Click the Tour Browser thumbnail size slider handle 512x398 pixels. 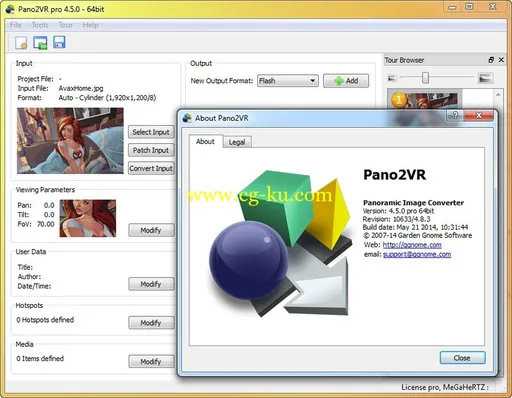tap(425, 78)
